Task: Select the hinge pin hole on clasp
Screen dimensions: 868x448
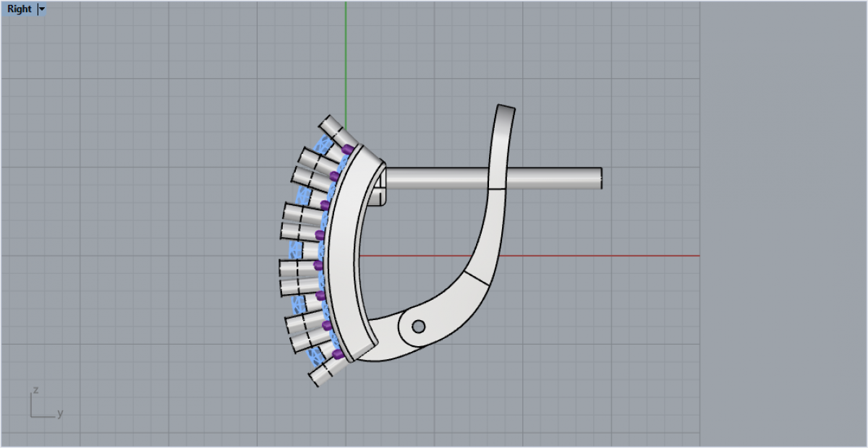Action: coord(418,327)
